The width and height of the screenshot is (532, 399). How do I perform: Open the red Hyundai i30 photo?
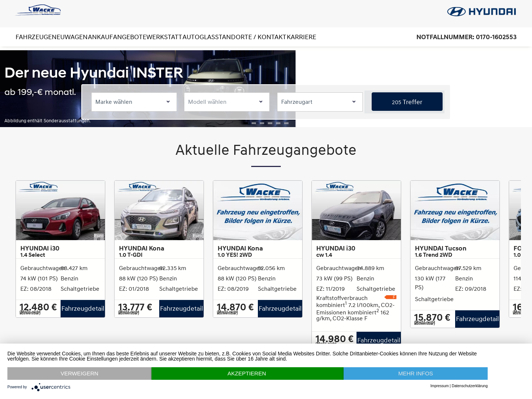click(x=61, y=211)
